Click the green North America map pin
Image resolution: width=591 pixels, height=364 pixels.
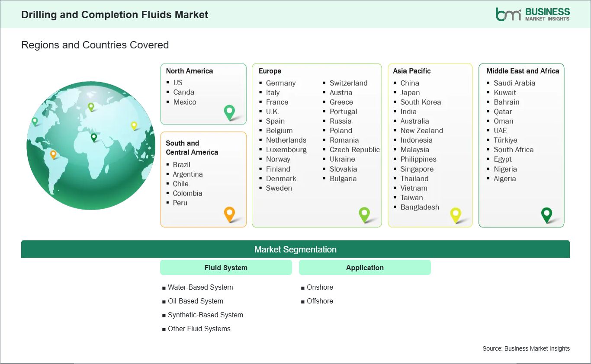pos(229,112)
